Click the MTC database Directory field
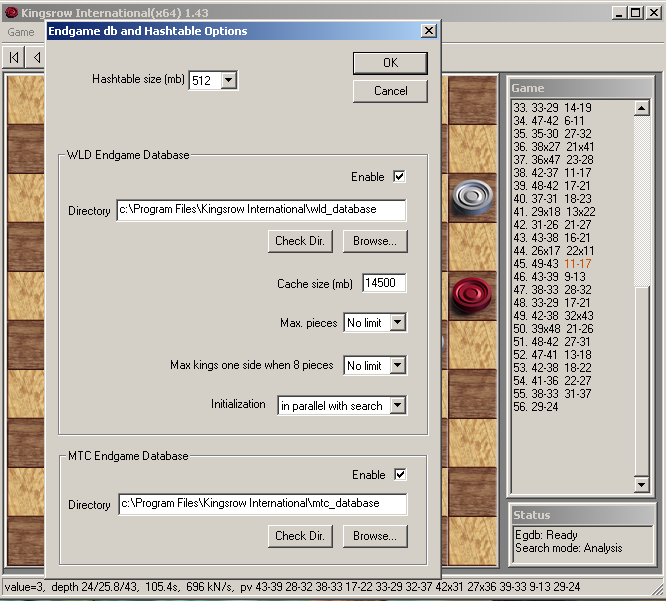Viewport: 666px width, 601px height. [x=262, y=504]
